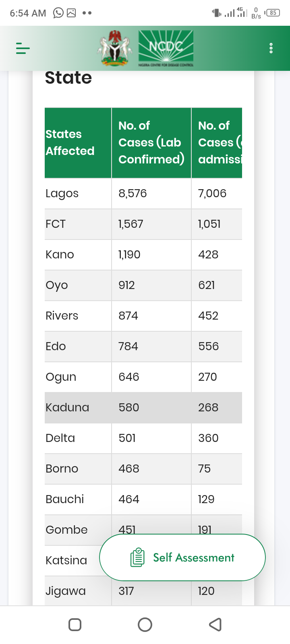Open the three-dot overflow menu
Viewport: 290px width, 644px height.
click(x=271, y=48)
